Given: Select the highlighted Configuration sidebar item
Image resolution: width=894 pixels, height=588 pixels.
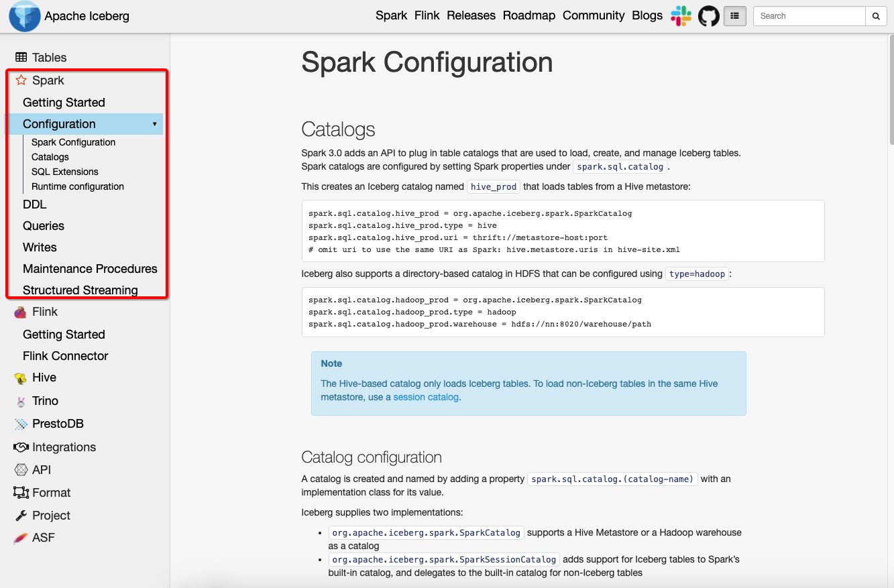Looking at the screenshot, I should pyautogui.click(x=84, y=124).
